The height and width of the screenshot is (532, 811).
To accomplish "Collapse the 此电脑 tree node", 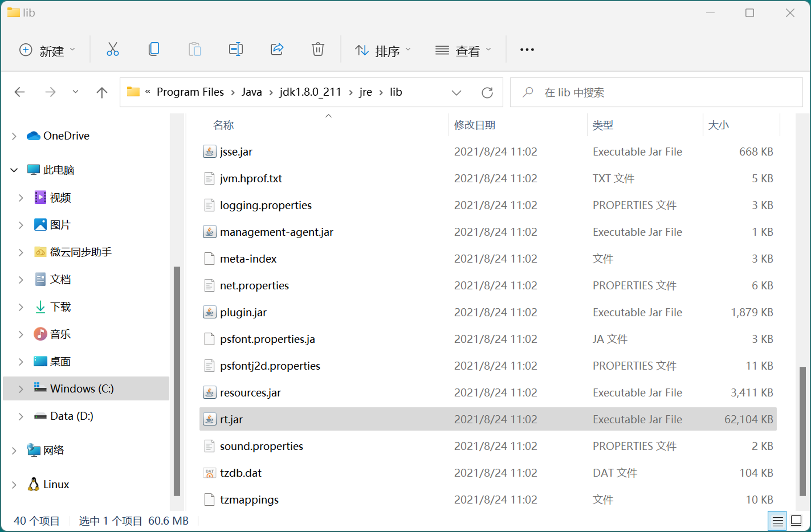I will tap(14, 170).
